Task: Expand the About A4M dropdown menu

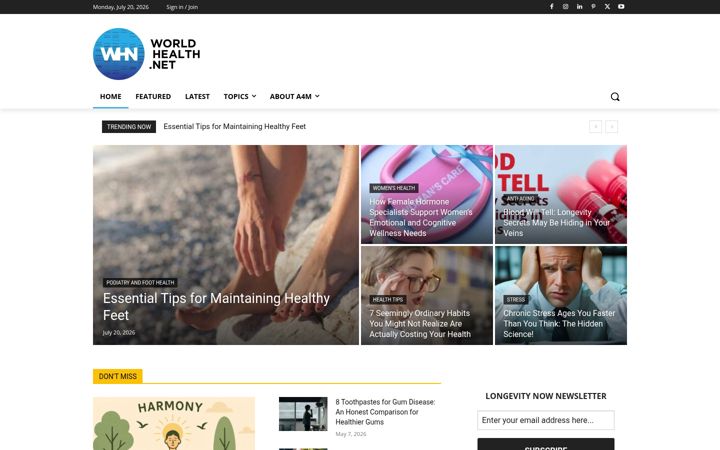Action: [x=294, y=96]
